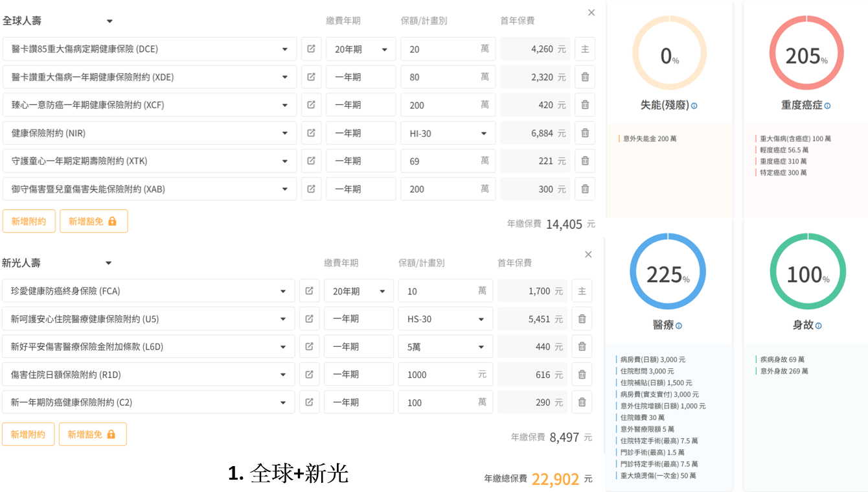
Task: Click the 225% 醫療 coverage ring
Action: 668,272
